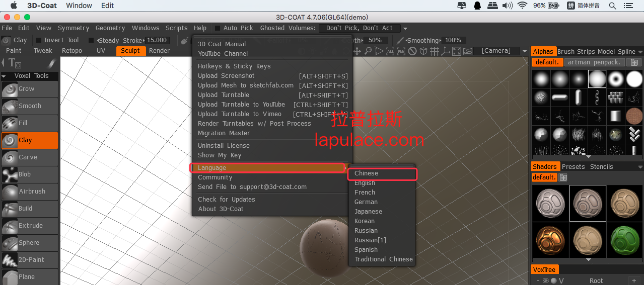Select the ring-shaped alpha brush thumbnail
The image size is (644, 285).
coord(616,79)
